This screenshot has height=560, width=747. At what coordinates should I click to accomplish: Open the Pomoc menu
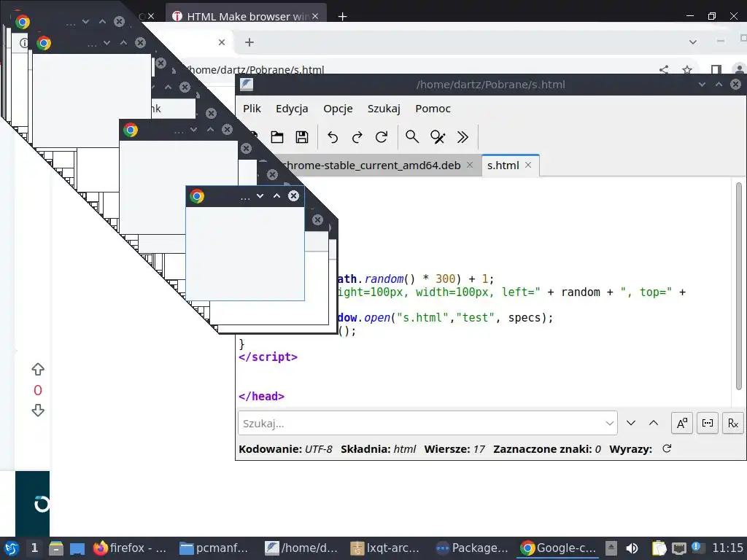point(433,109)
